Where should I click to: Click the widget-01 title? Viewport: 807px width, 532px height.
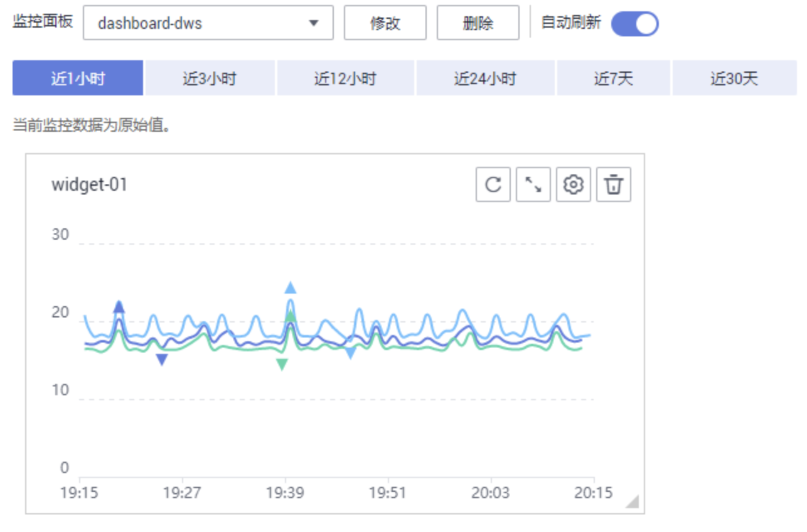89,185
